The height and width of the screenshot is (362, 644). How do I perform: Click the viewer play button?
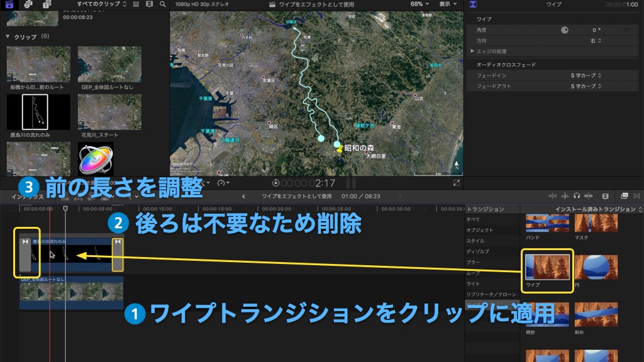point(275,183)
